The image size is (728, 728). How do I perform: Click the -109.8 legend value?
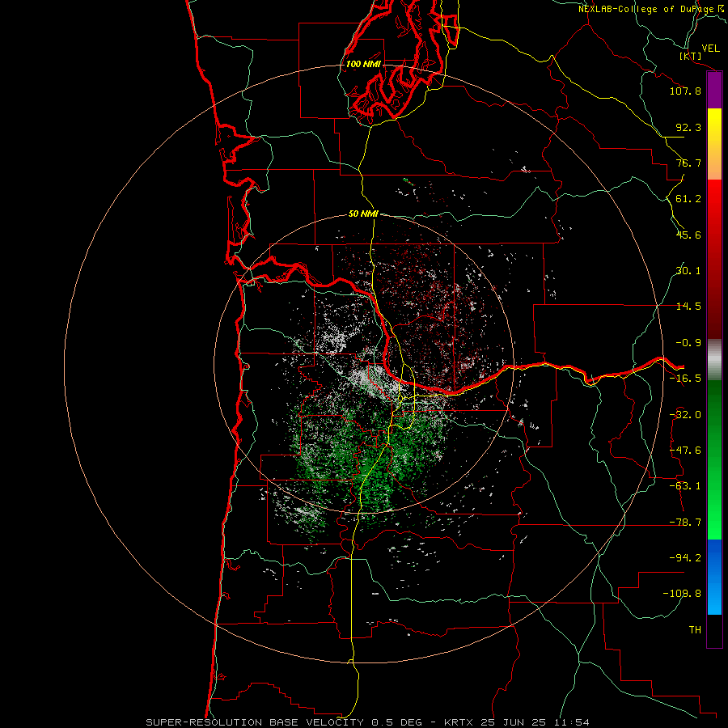[682, 594]
